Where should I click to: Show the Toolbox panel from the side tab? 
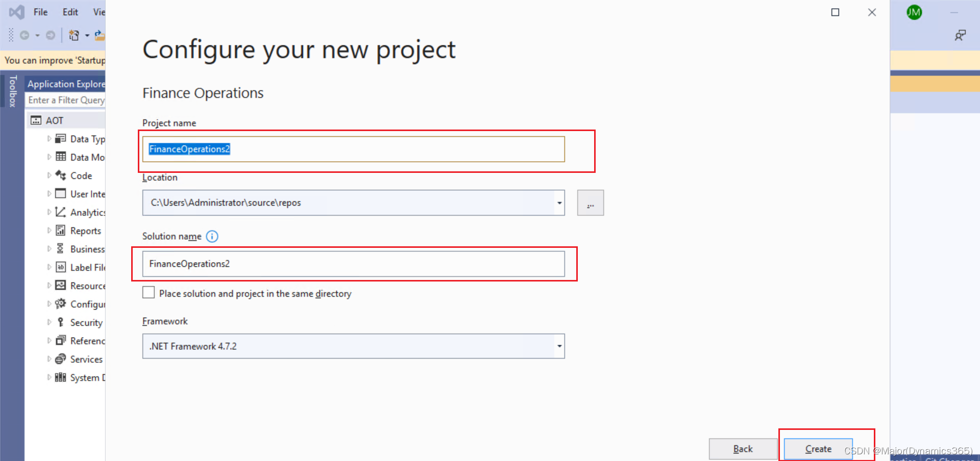coord(13,92)
